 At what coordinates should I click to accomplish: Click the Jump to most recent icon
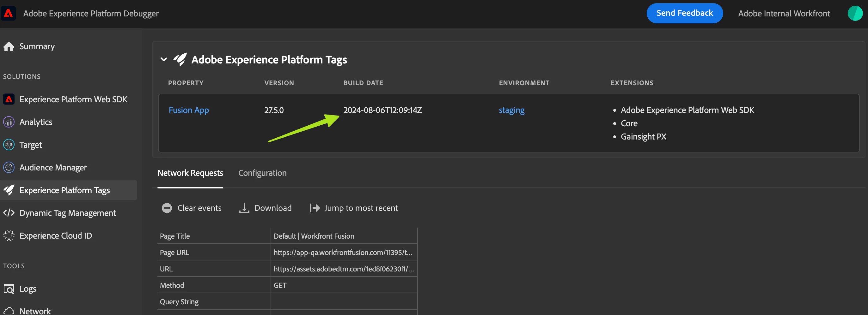click(315, 208)
